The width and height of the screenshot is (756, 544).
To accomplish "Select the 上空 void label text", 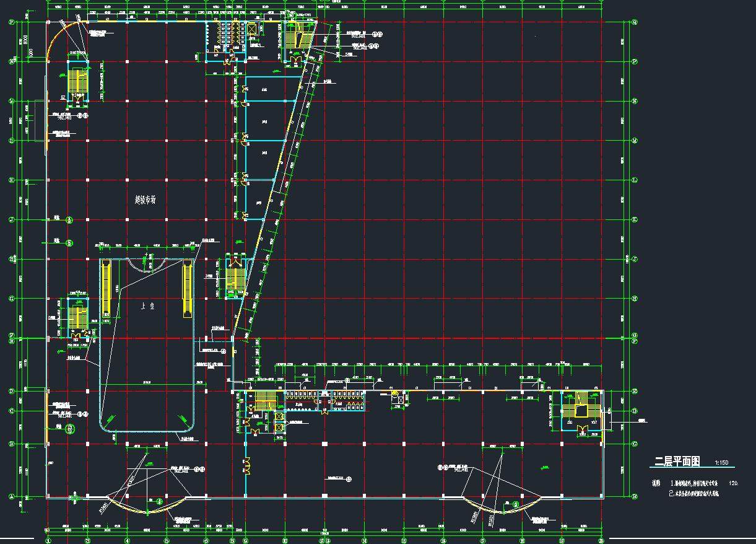I will pyautogui.click(x=147, y=305).
